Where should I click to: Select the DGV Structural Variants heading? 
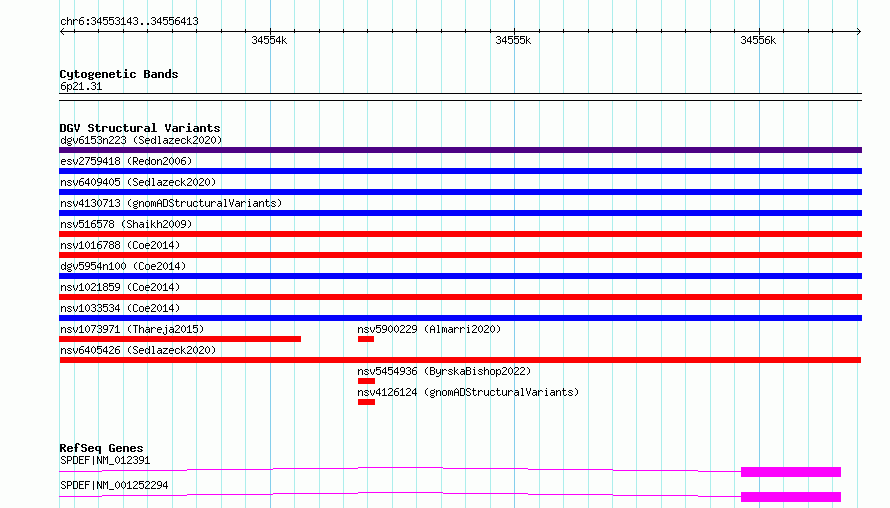tap(140, 128)
